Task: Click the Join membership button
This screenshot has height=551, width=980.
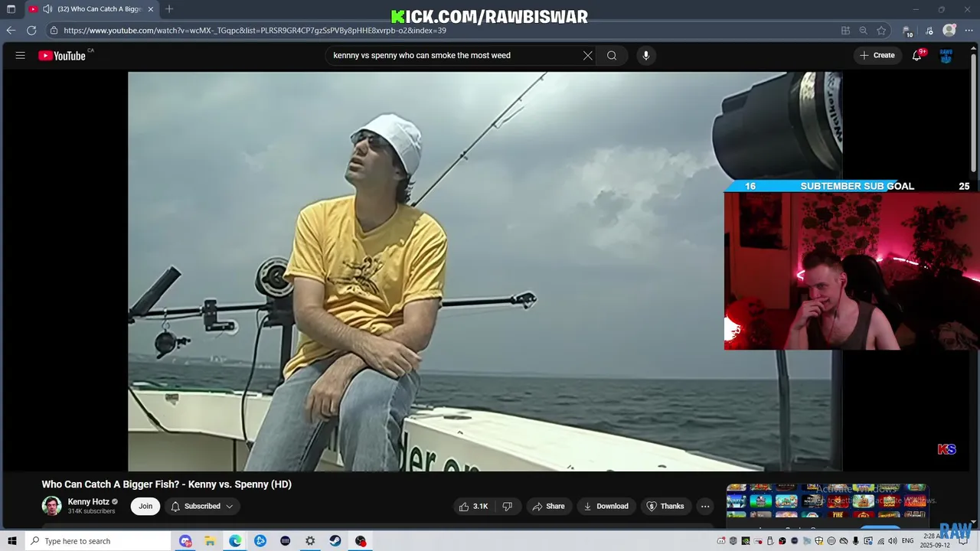Action: click(145, 506)
